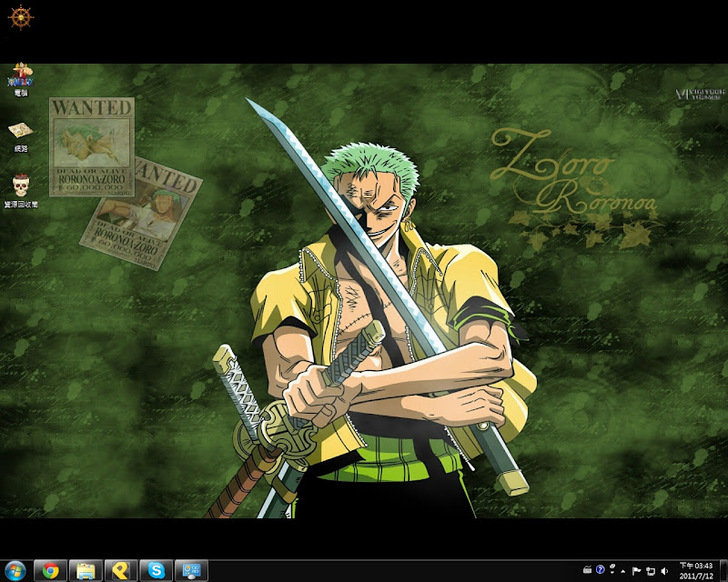728x582 pixels.
Task: Open Skype from the taskbar
Action: (157, 571)
